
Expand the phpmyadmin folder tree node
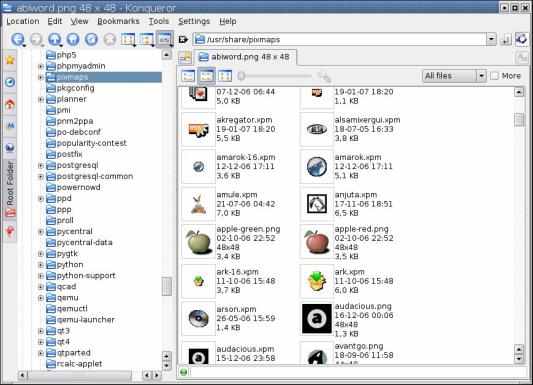[x=40, y=66]
